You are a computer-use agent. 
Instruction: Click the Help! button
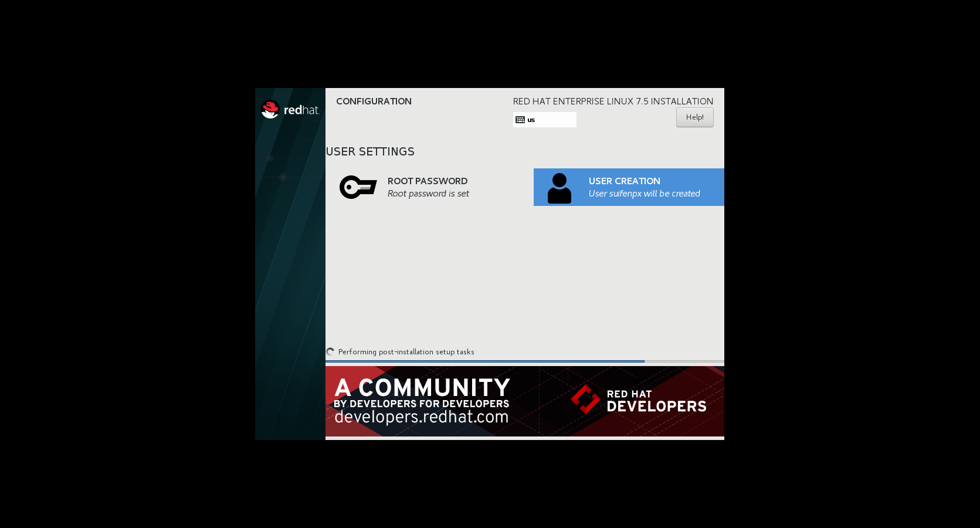[x=694, y=117]
